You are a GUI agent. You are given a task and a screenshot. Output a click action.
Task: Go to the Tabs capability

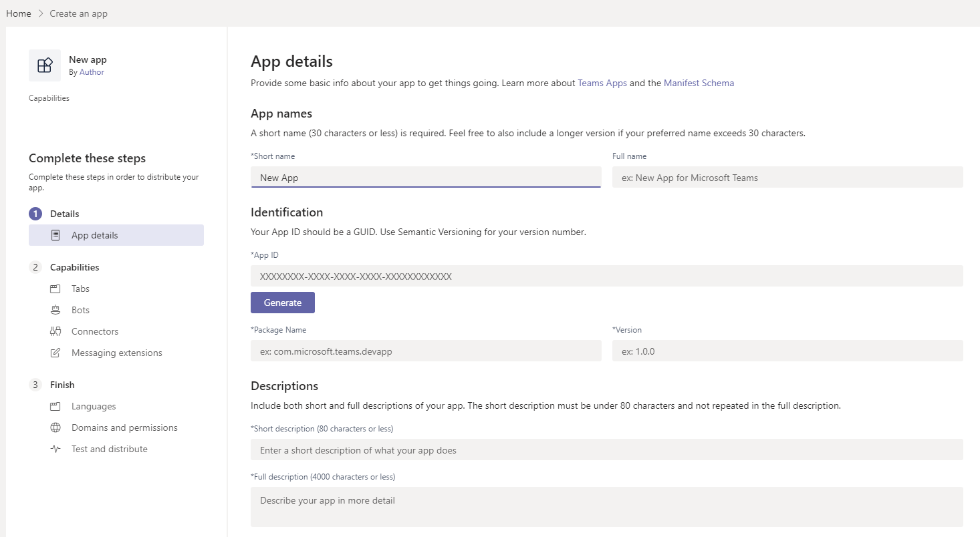[80, 289]
